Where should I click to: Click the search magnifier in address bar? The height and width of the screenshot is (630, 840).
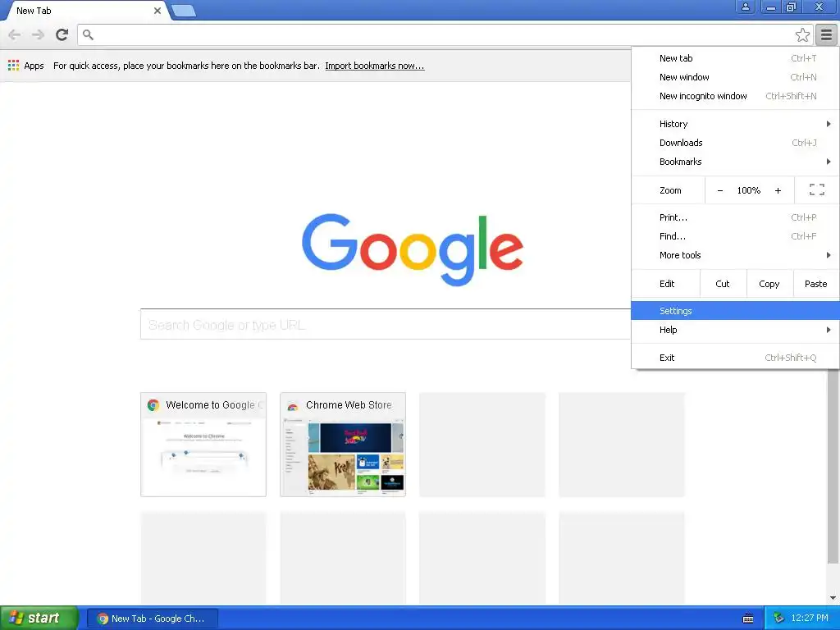pyautogui.click(x=89, y=34)
